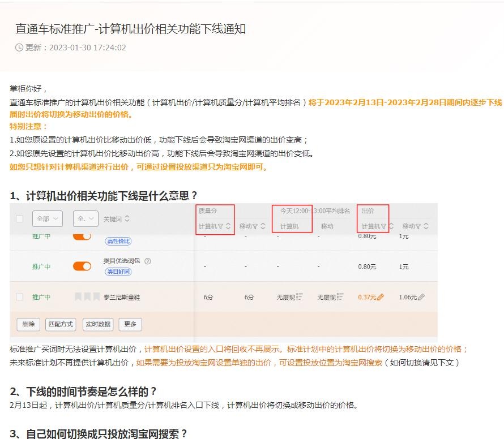Sort by the 关键词 column arrows
This screenshot has height=439, width=504.
click(127, 219)
